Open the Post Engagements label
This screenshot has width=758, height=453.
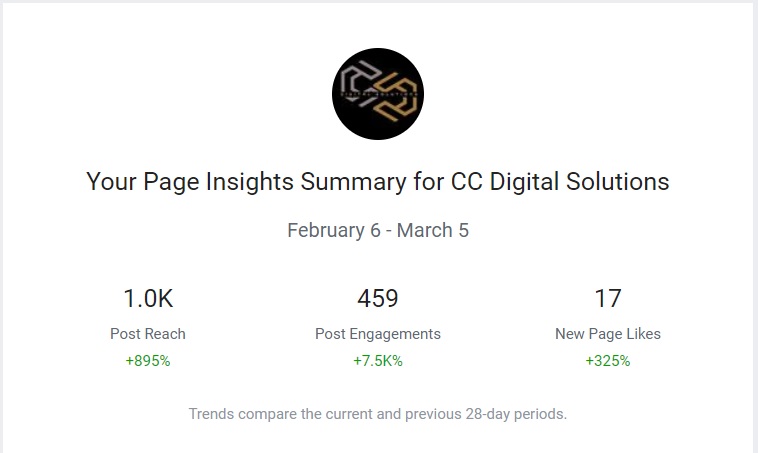tap(378, 334)
